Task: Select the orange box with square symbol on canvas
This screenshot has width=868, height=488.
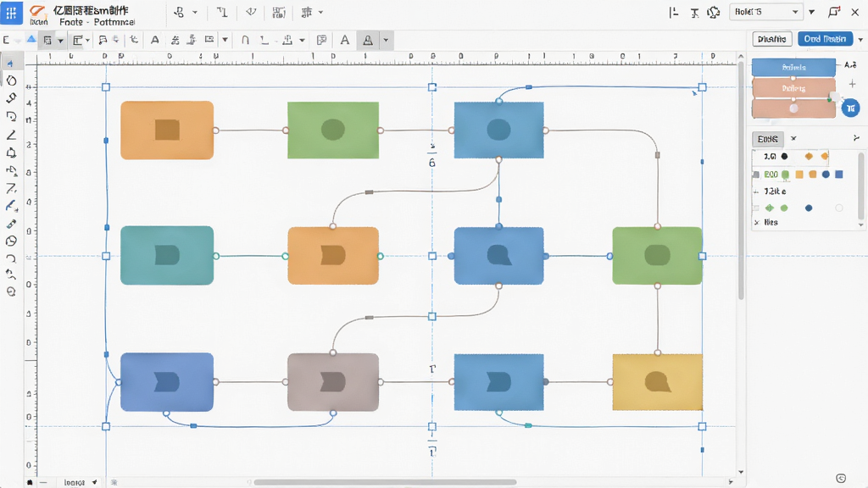Action: point(167,130)
